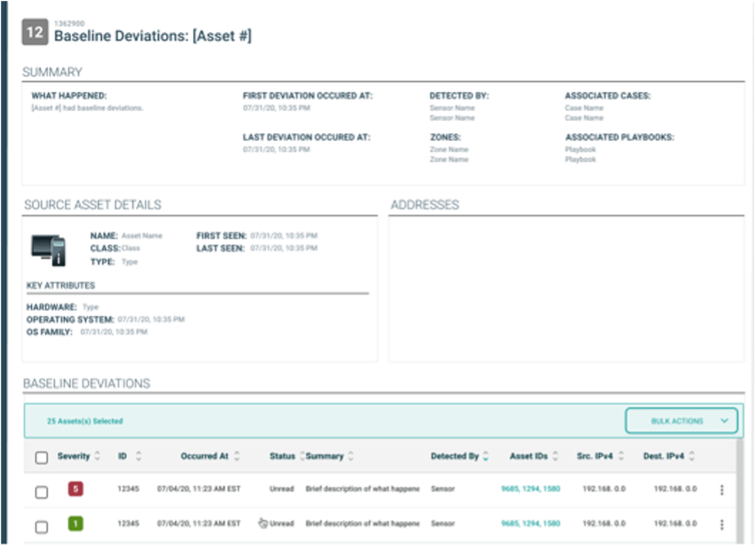This screenshot has height=547, width=756.
Task: Sort the table by Severity
Action: pos(97,456)
